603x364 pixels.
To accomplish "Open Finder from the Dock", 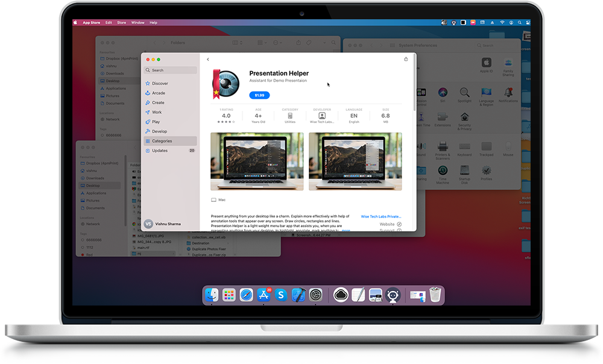I will [x=212, y=295].
